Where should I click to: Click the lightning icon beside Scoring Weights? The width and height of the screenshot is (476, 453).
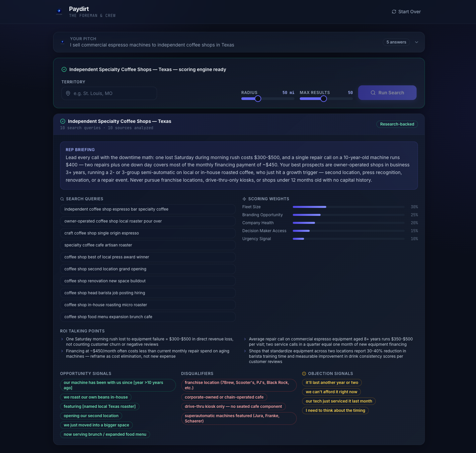tap(244, 199)
